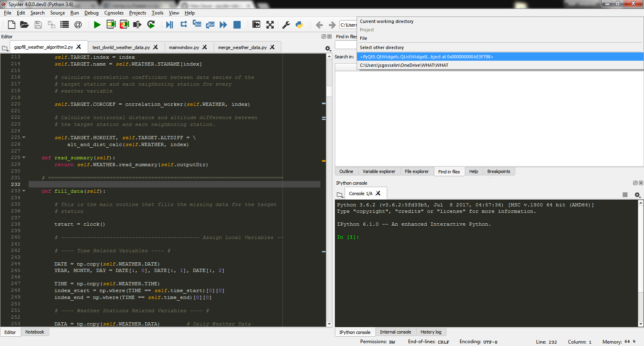Create a new file with toolbar icon
Screen dimensions: 644x346
(12, 25)
